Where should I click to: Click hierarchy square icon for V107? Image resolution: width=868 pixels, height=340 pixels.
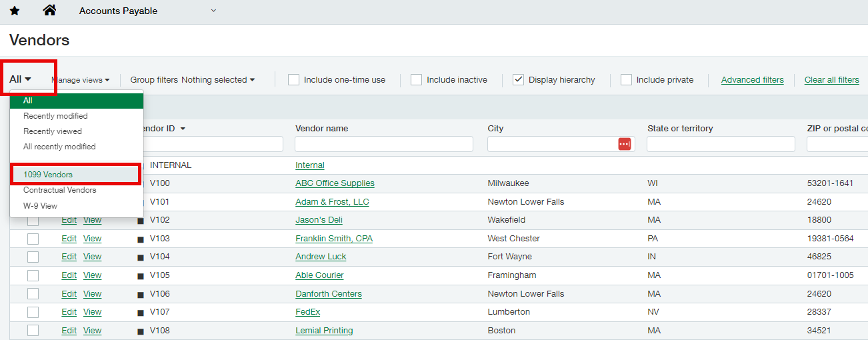pos(140,313)
